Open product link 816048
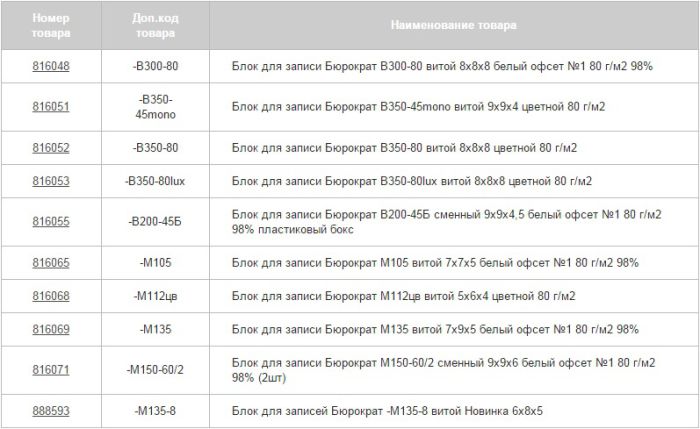 (51, 67)
